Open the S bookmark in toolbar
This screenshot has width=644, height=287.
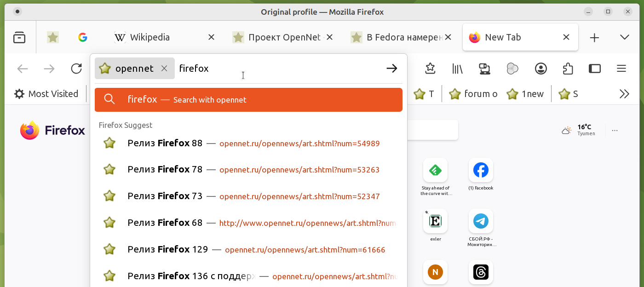(x=568, y=94)
